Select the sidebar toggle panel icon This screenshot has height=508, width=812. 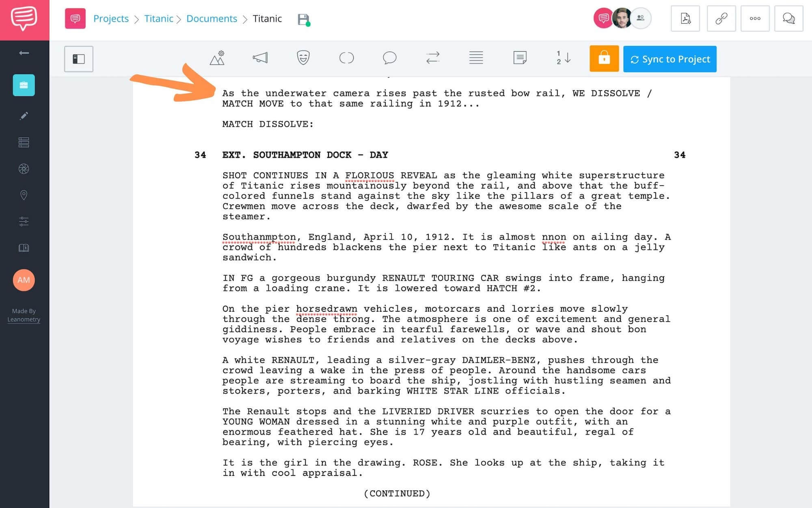click(78, 59)
